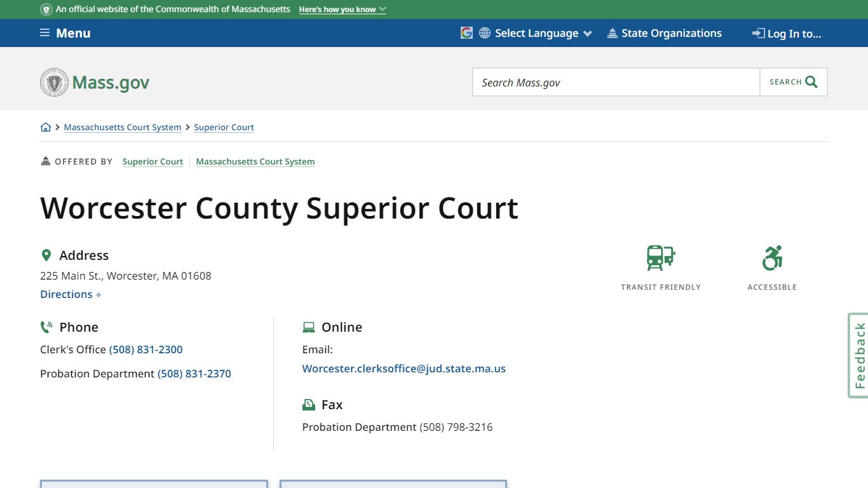Click the Mass.gov seal logo
868x488 pixels.
54,83
